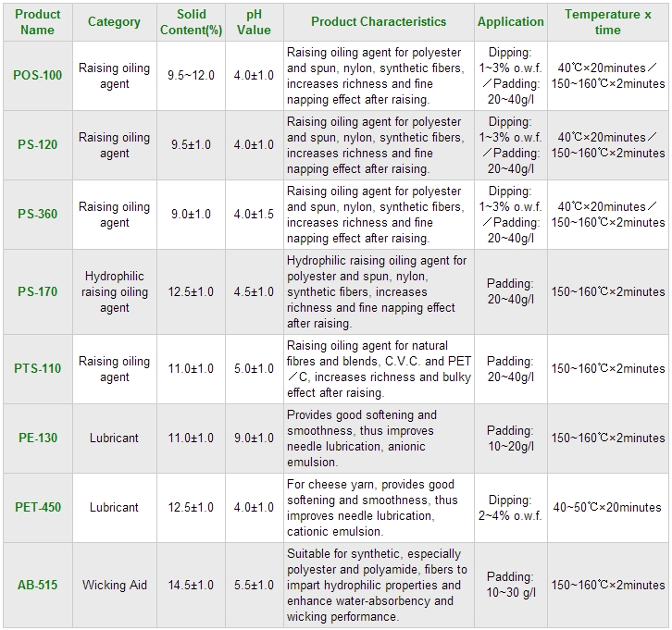Open the PS-120 product link

(x=39, y=144)
